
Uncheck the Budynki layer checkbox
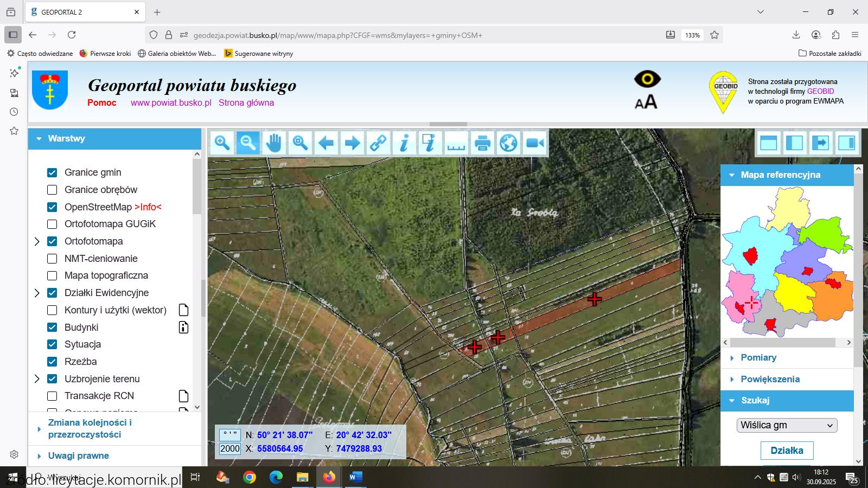[x=52, y=328]
